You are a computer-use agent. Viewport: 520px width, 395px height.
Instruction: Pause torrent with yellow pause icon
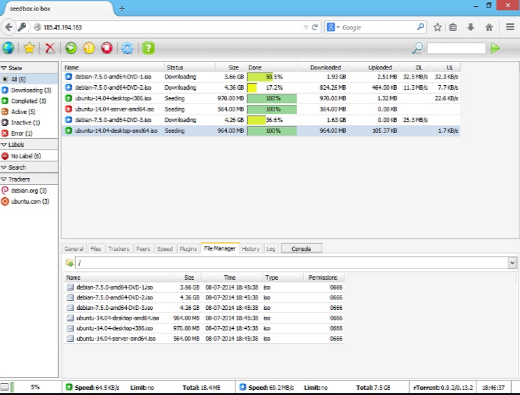coord(89,48)
